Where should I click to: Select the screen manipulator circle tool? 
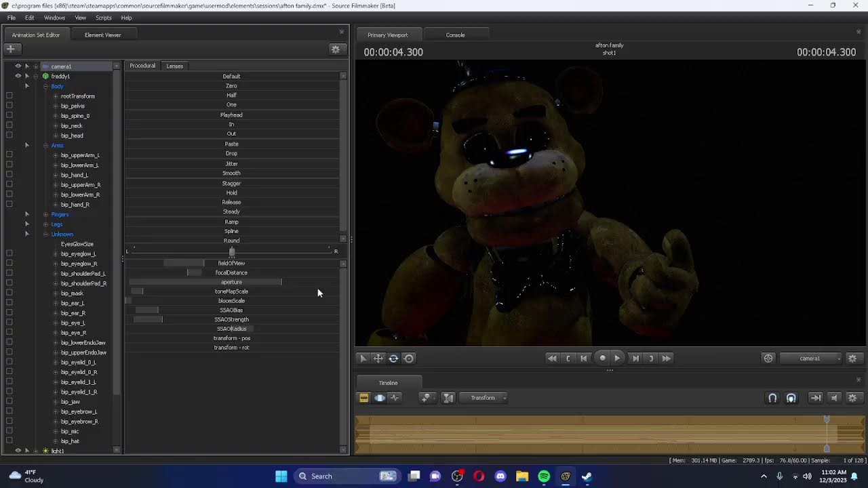click(x=409, y=359)
